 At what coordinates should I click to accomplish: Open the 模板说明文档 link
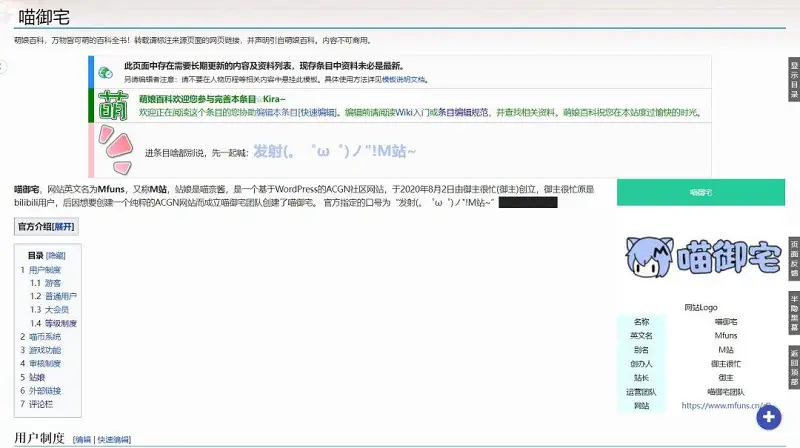[x=404, y=80]
